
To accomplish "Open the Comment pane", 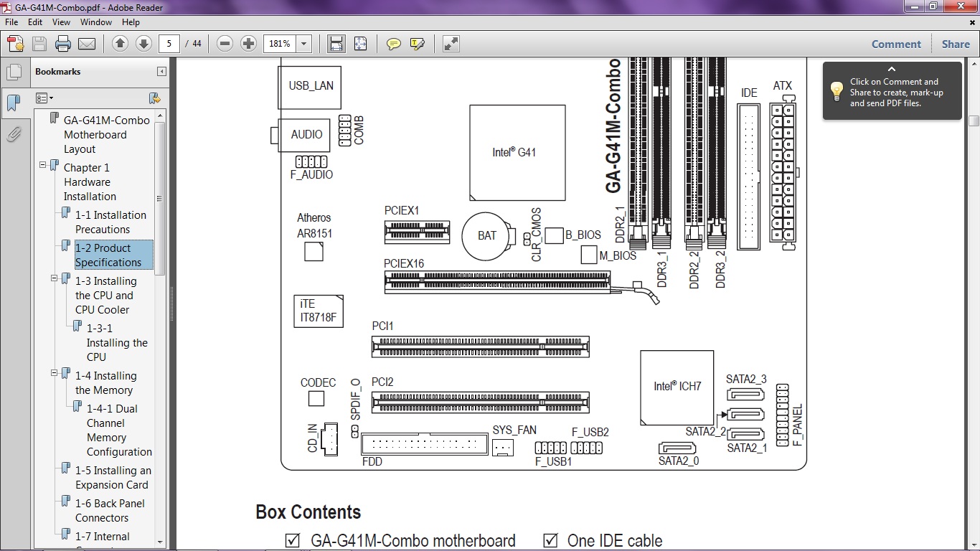I will (x=896, y=44).
